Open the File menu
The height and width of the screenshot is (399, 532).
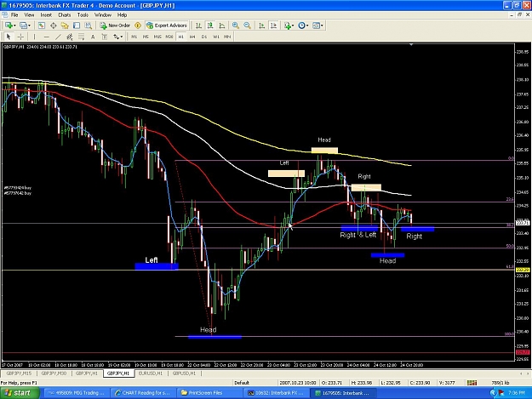14,15
